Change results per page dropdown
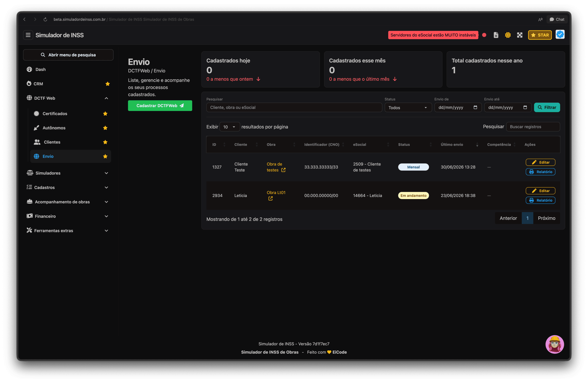This screenshot has width=588, height=383. [229, 127]
